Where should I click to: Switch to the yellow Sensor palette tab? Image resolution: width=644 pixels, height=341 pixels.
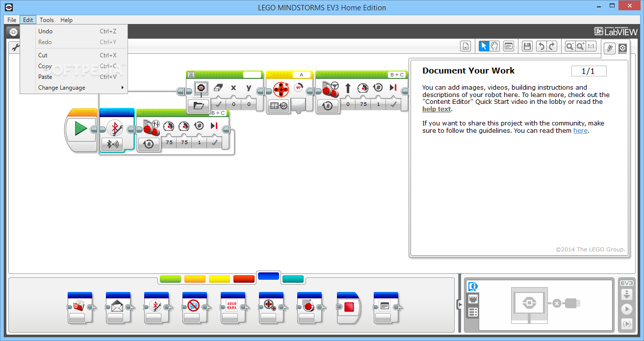[219, 279]
